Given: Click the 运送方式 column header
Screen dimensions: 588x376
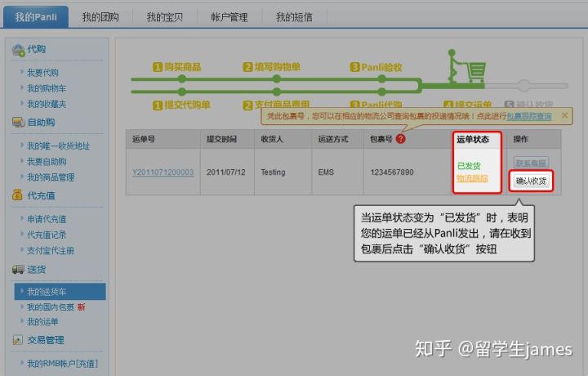Looking at the screenshot, I should 333,139.
